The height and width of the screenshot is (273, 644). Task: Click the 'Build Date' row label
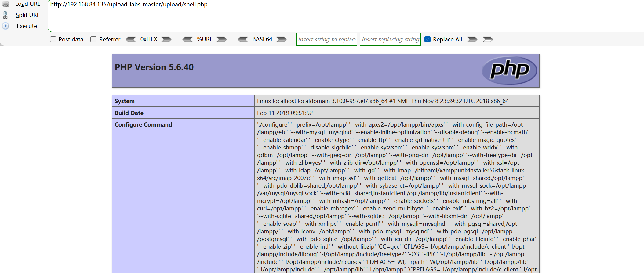[x=129, y=113]
